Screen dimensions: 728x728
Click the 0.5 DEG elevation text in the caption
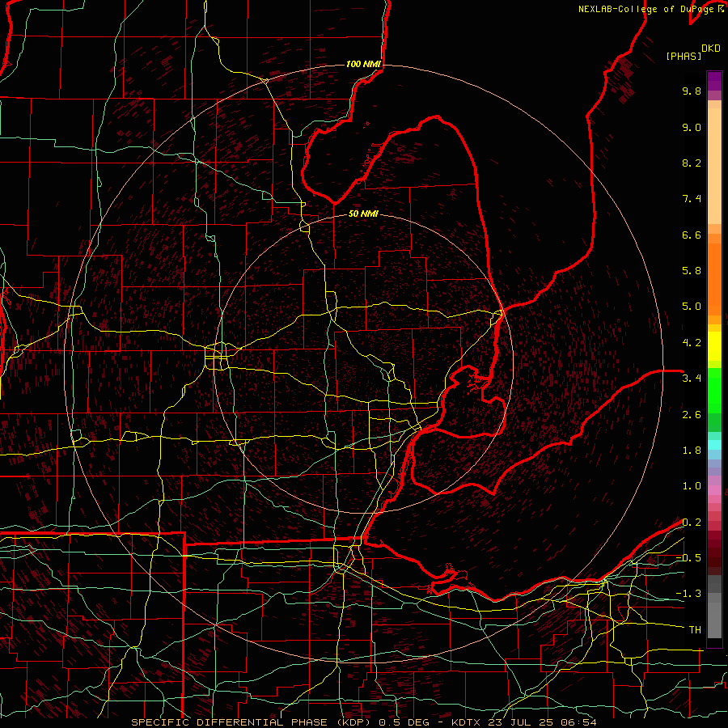(x=405, y=722)
